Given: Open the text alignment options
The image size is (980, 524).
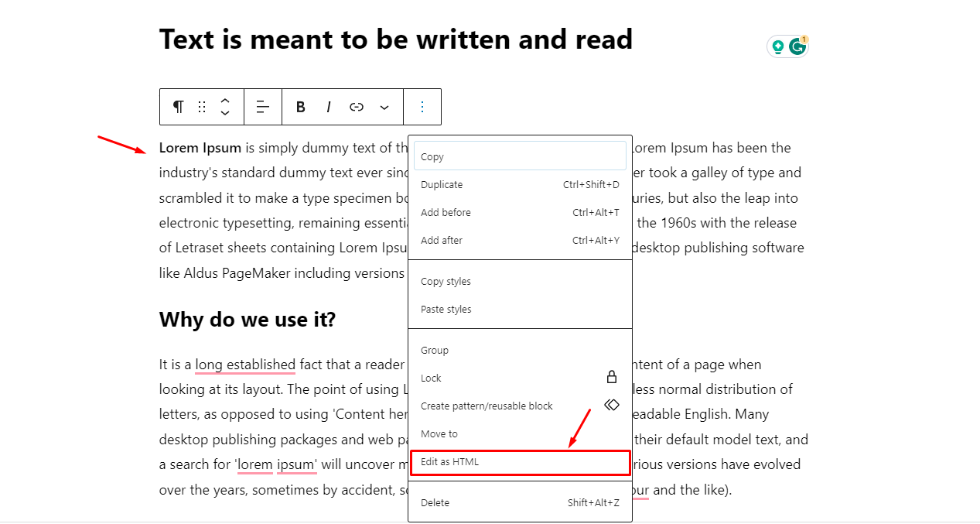Looking at the screenshot, I should 263,107.
